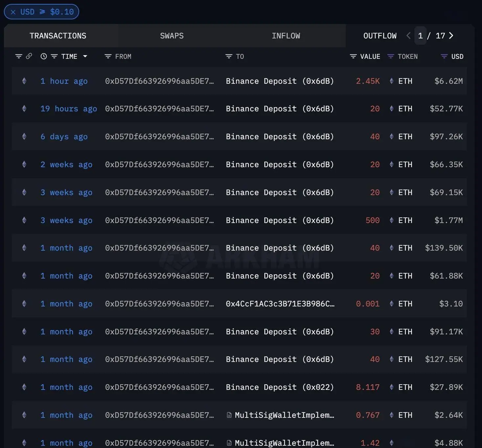Viewport: 482px width, 448px height.
Task: Click ETH token icon in the $27.89K row
Action: (x=391, y=387)
